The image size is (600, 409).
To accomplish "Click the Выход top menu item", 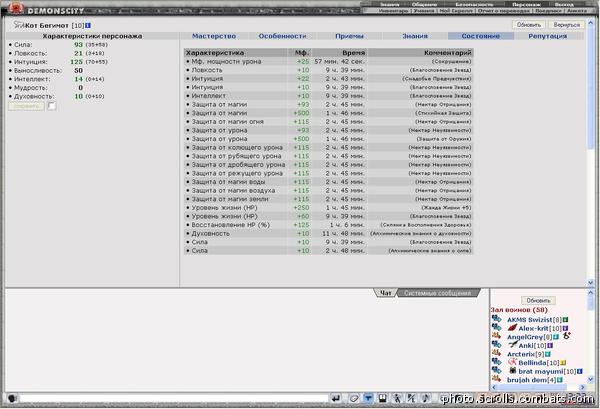I will click(x=564, y=5).
